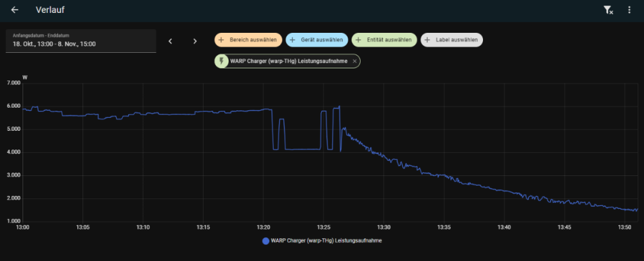Go to the previous time range
644x261 pixels.
click(171, 41)
